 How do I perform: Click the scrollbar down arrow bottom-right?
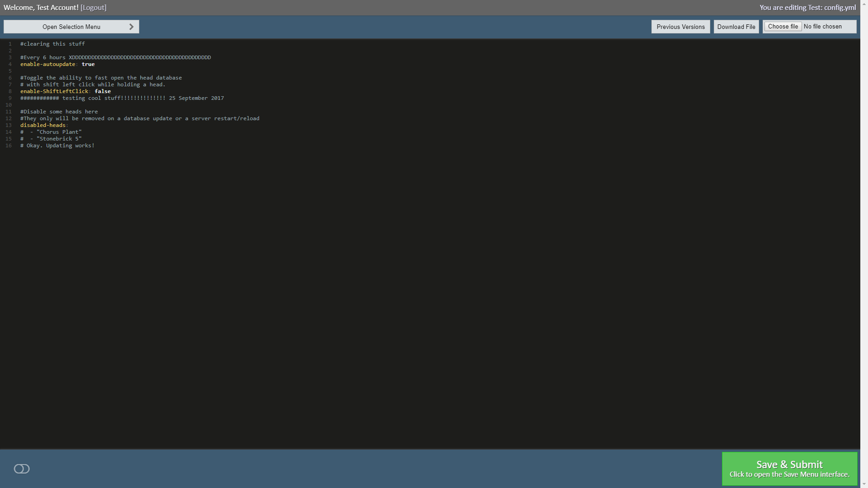pos(864,484)
